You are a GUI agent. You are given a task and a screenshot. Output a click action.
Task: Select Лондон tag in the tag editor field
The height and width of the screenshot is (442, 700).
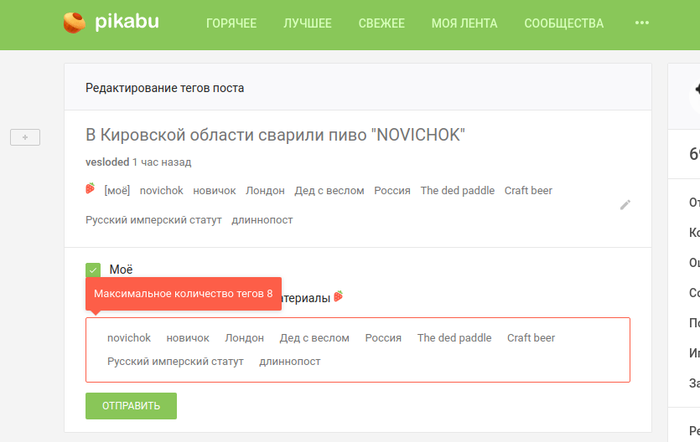tap(245, 338)
